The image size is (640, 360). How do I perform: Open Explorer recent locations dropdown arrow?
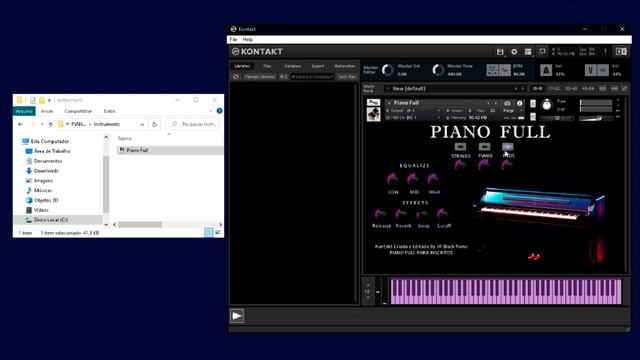pos(42,124)
